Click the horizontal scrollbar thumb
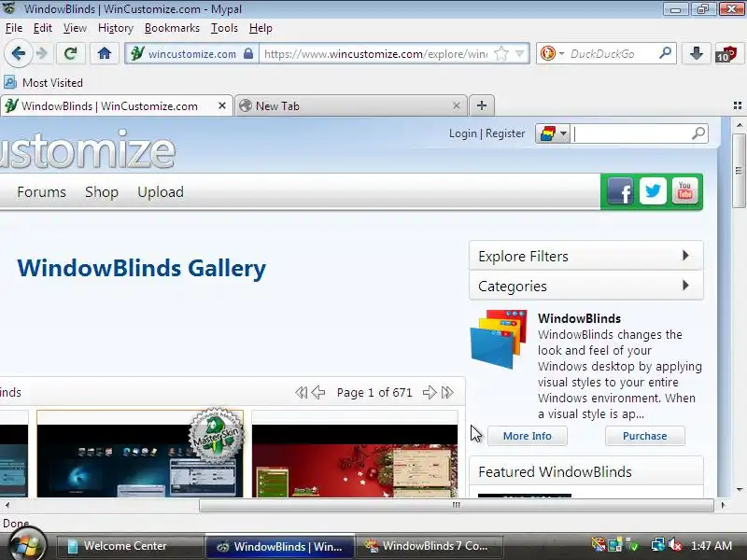Image resolution: width=747 pixels, height=560 pixels. (457, 505)
